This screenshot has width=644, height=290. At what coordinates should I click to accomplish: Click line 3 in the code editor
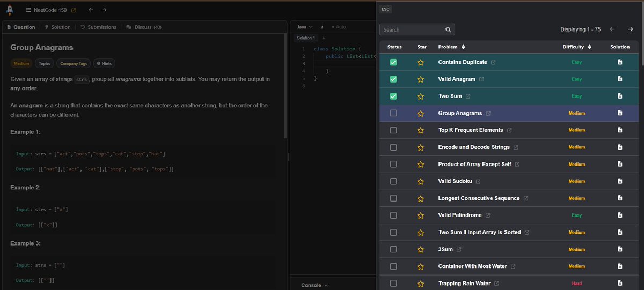343,63
